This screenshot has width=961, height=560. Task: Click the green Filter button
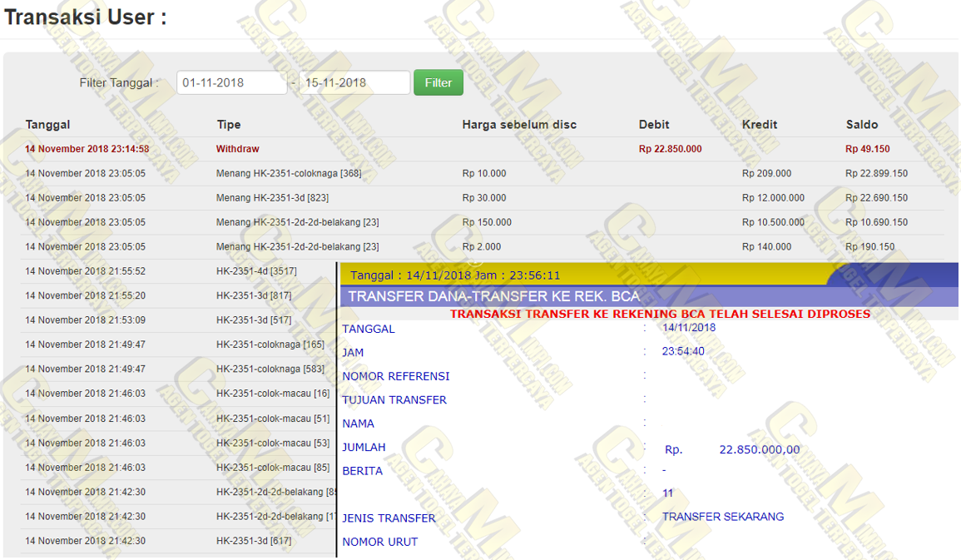(x=438, y=82)
